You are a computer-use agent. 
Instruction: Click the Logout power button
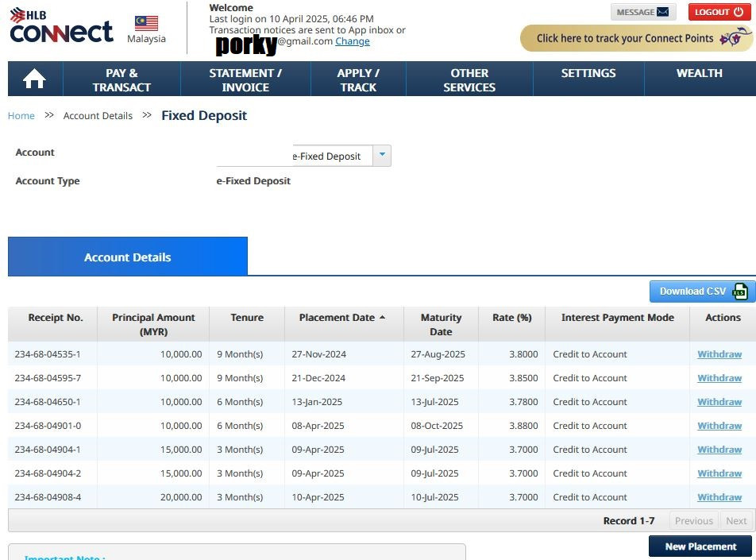[x=719, y=12]
